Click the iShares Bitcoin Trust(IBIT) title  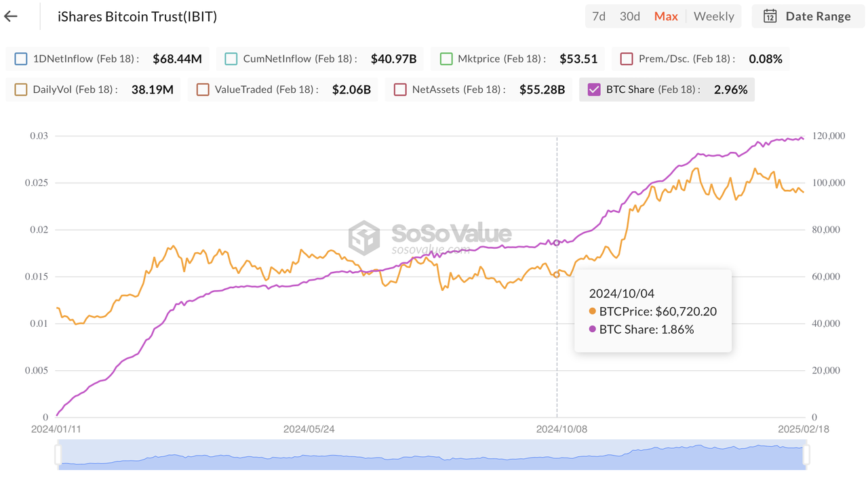click(x=138, y=16)
